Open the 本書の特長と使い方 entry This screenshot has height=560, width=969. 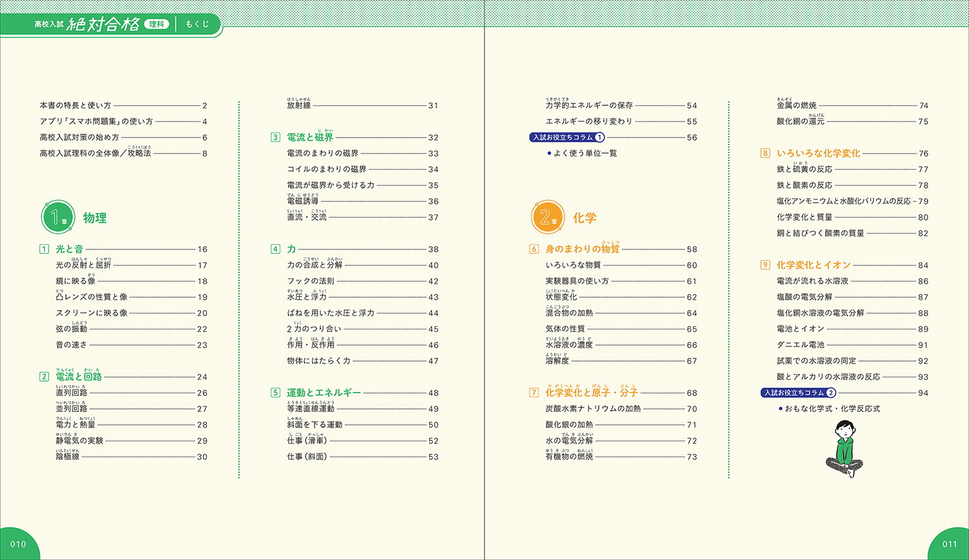[x=75, y=105]
